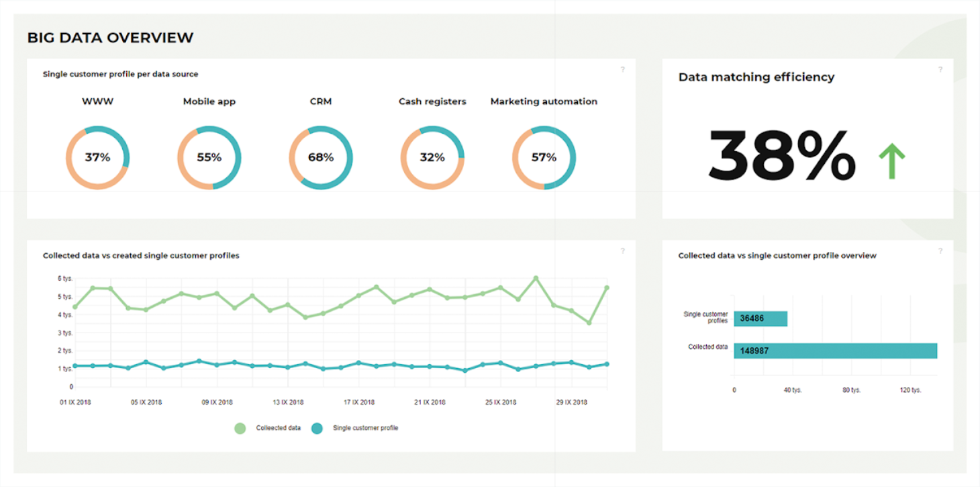Click the 'Collected data' bar axis label

point(708,347)
